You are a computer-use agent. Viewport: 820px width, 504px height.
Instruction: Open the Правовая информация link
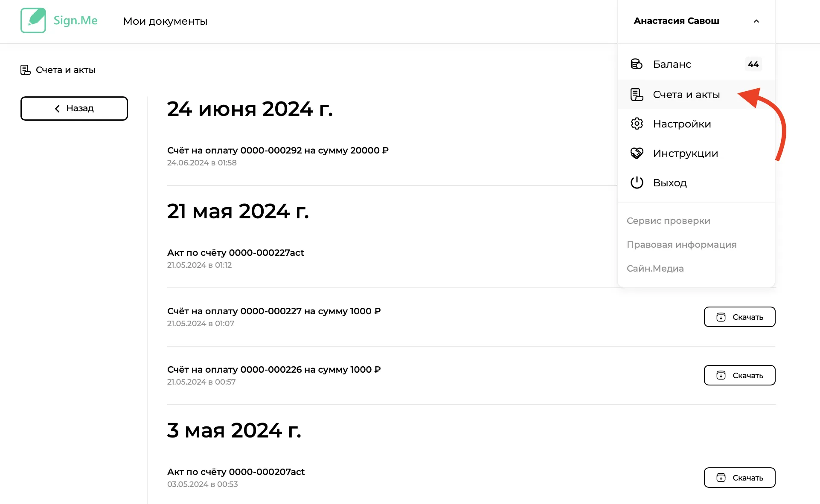681,245
